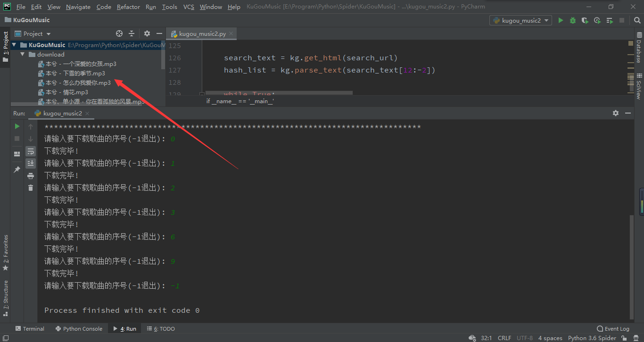This screenshot has width=644, height=342.
Task: Select the kugou_music2.py editor tab
Action: click(202, 33)
